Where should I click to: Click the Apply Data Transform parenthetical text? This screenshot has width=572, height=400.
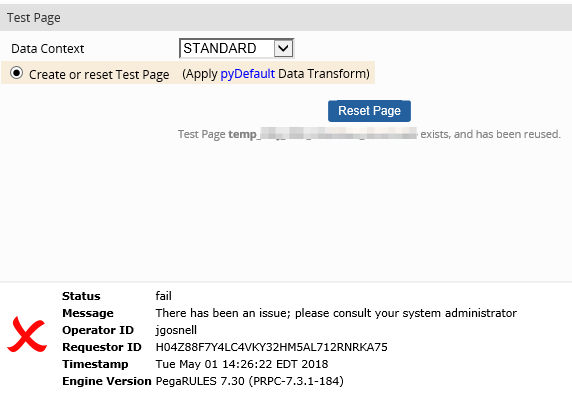276,74
